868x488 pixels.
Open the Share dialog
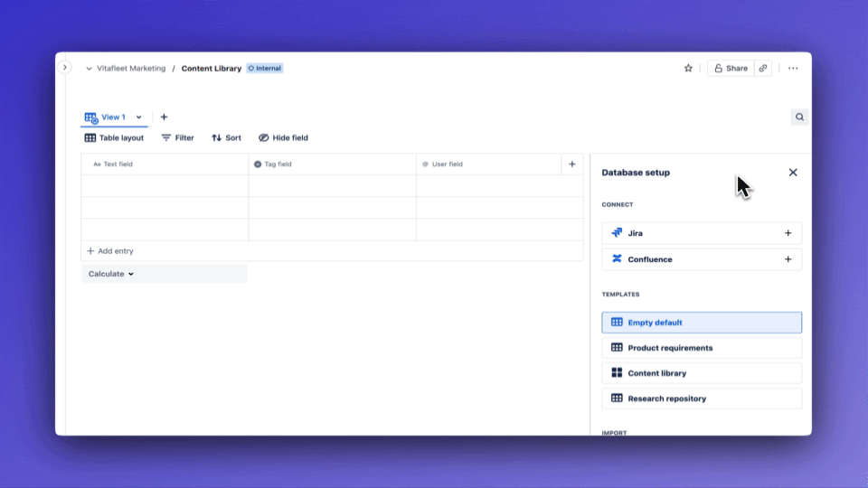(x=731, y=68)
